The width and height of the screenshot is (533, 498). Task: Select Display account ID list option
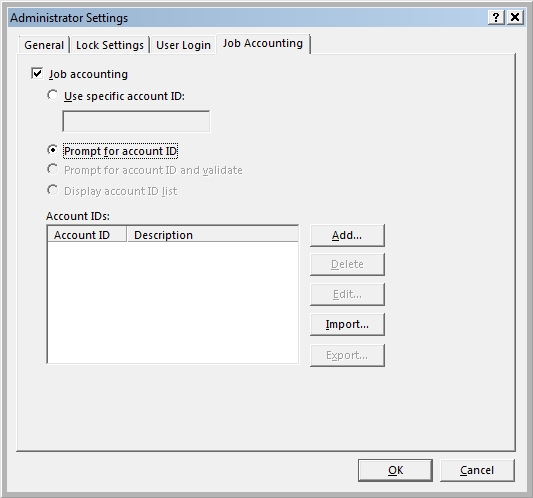point(52,190)
